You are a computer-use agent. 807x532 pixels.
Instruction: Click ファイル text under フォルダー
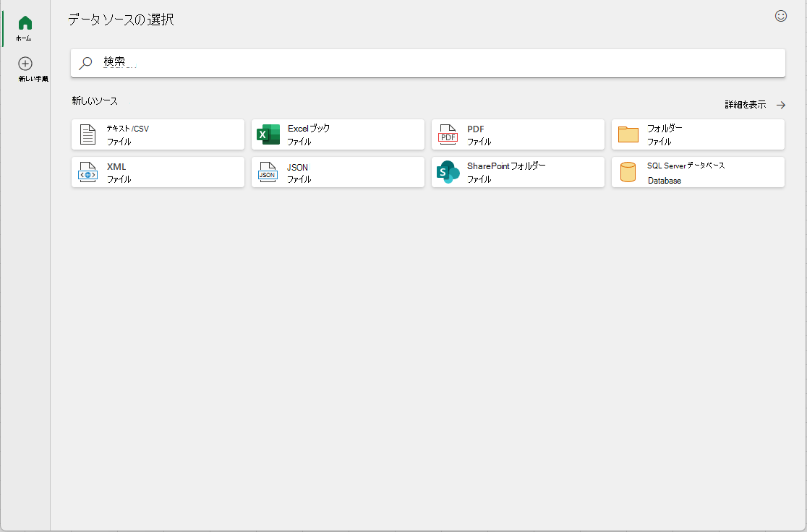659,142
